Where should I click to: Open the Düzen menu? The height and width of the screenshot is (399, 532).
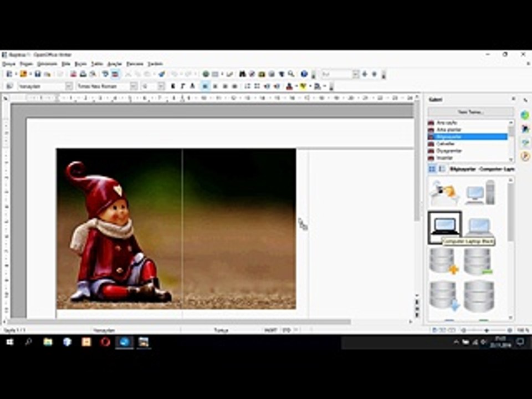(26, 64)
